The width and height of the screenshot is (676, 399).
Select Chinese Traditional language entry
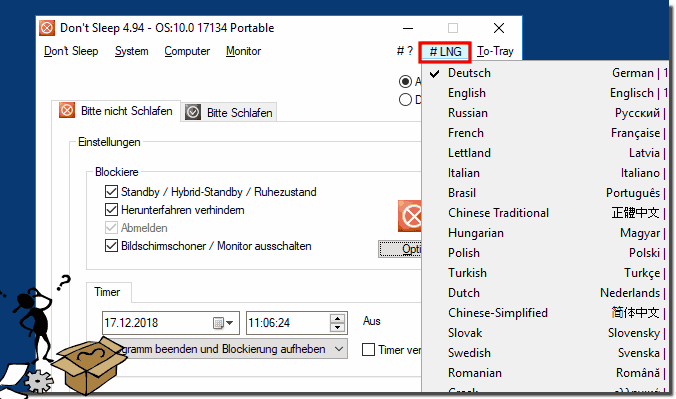[x=545, y=213]
